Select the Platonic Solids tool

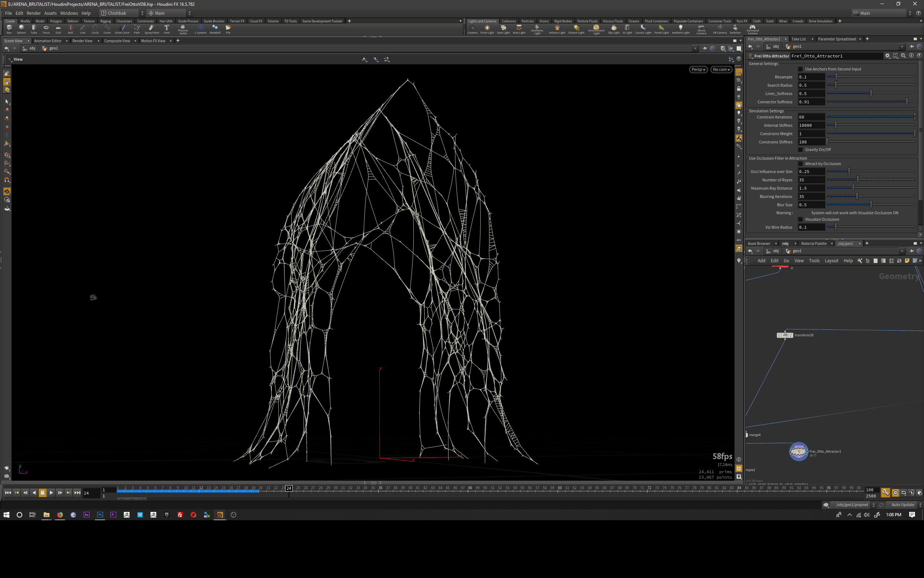183,29
